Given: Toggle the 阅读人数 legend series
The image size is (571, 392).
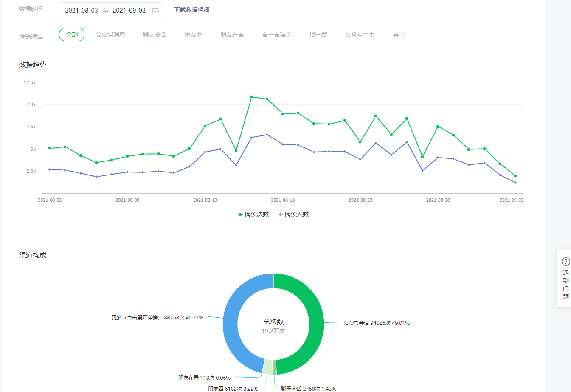Looking at the screenshot, I should (x=293, y=214).
